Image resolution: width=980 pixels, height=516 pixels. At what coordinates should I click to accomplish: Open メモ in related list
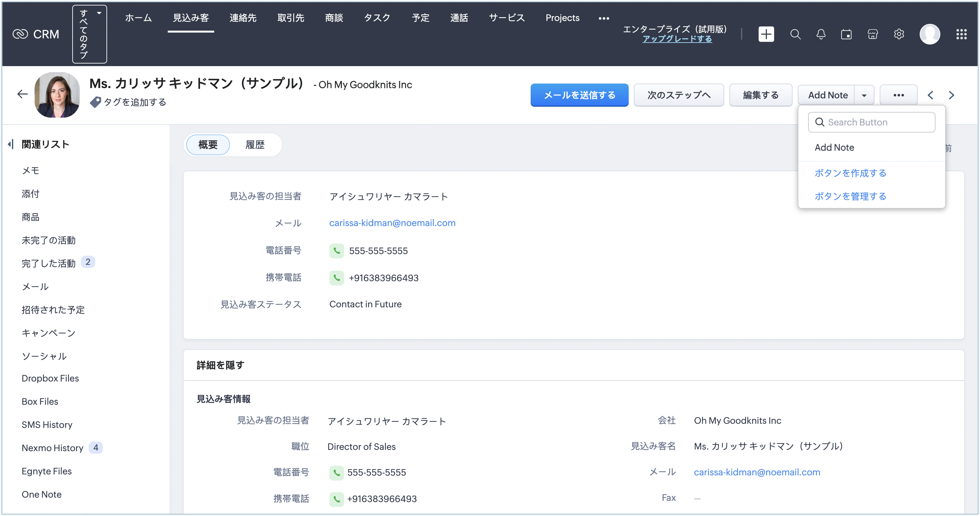point(30,171)
